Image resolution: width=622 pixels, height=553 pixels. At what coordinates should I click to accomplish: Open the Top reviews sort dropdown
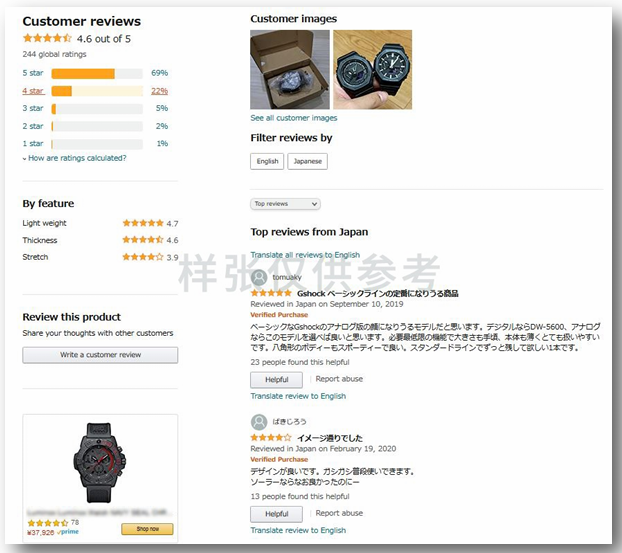[x=285, y=204]
